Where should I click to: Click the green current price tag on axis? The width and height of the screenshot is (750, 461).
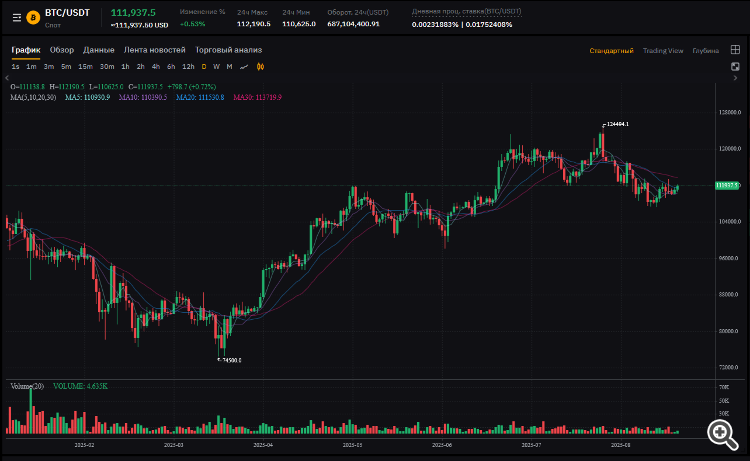click(x=728, y=185)
